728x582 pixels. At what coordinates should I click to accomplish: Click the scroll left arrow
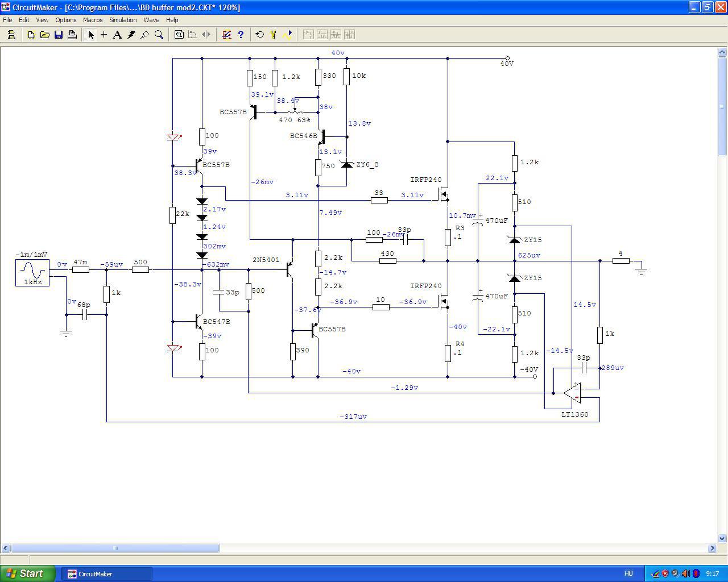6,548
